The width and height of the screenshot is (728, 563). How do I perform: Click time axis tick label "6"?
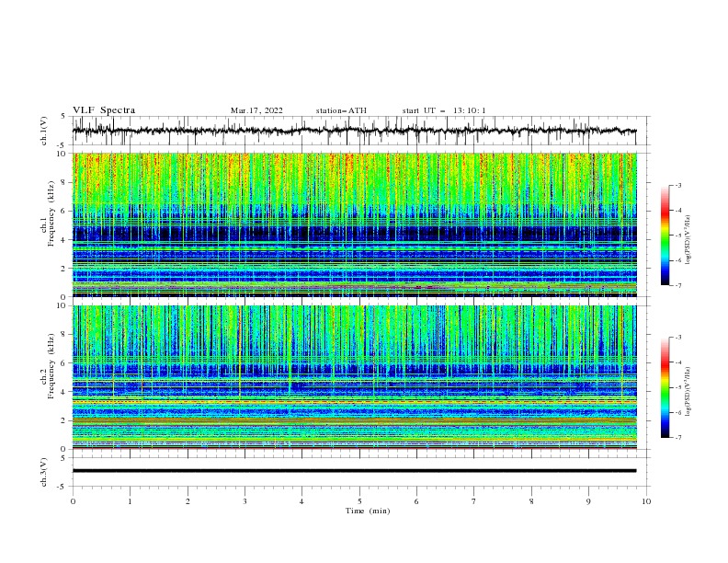click(x=416, y=501)
